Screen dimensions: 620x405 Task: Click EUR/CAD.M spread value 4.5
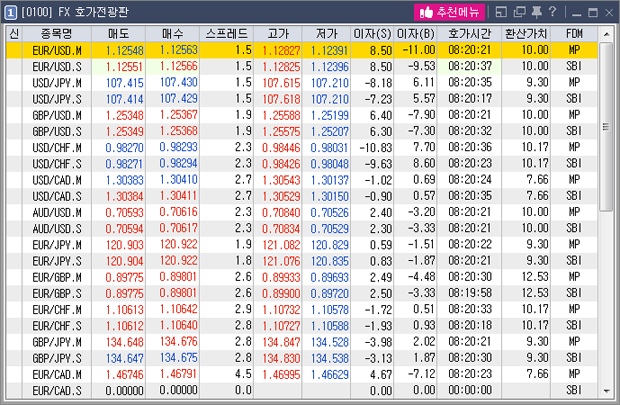click(243, 375)
